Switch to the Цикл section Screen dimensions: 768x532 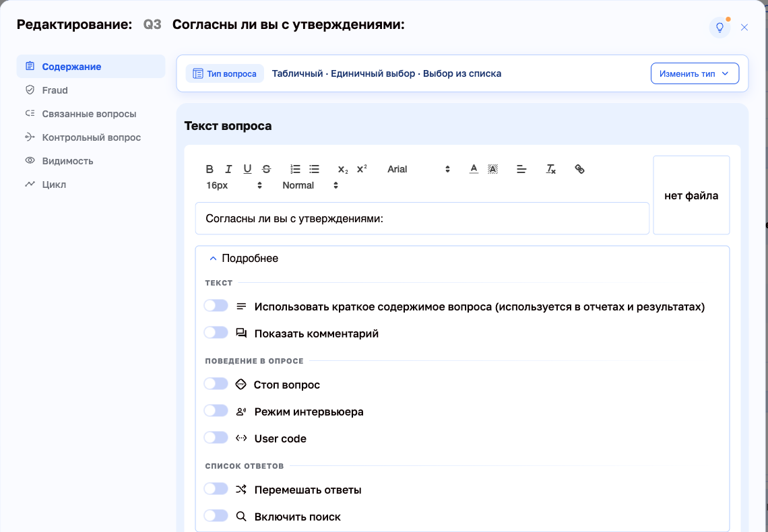click(x=91, y=185)
